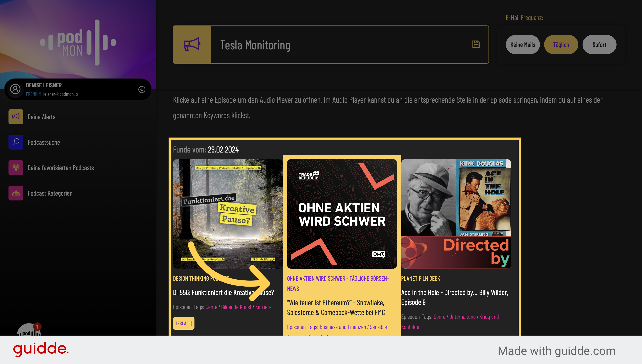
Task: Open episode DT556: Funktioniert die Kreative Pause?
Action: pyautogui.click(x=223, y=293)
